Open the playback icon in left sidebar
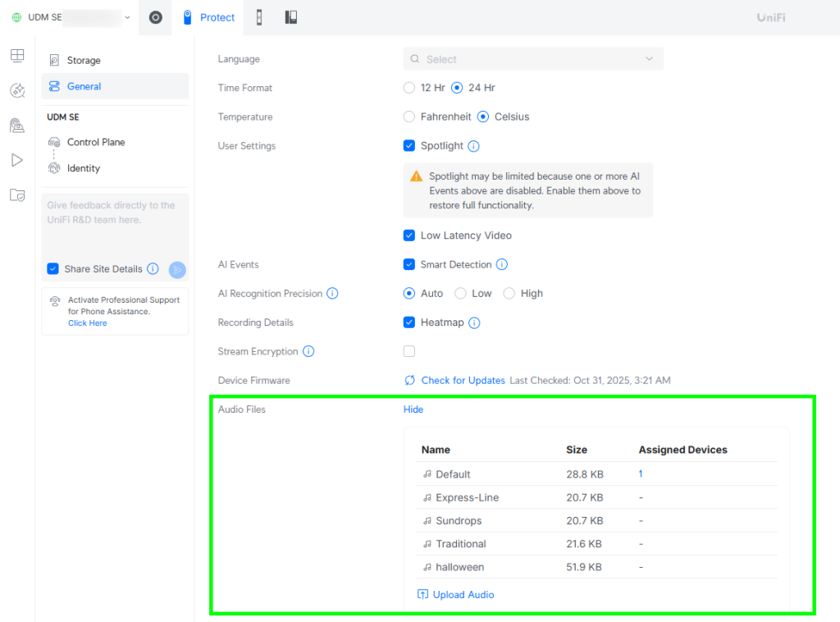The height and width of the screenshot is (622, 840). point(17,160)
